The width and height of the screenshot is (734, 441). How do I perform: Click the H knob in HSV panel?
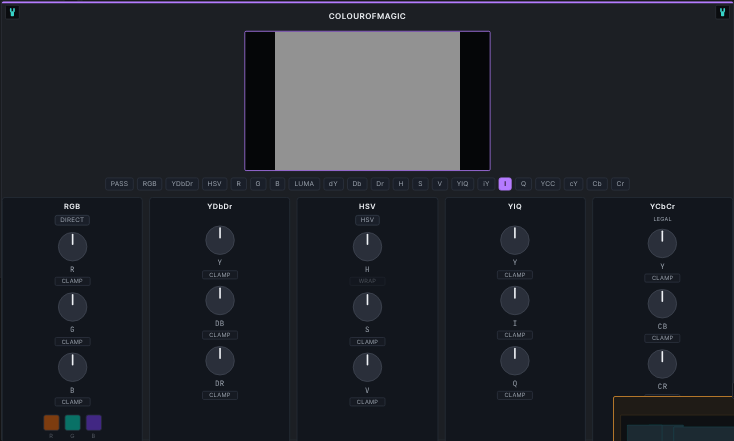(x=367, y=247)
